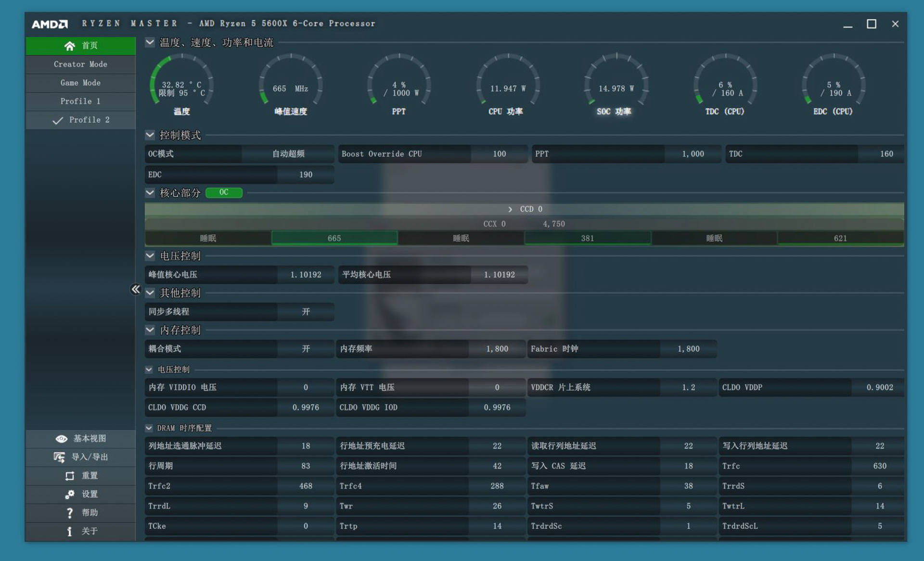Select the core showing 381 MHz
Viewport: 924px width, 561px height.
[x=588, y=238]
